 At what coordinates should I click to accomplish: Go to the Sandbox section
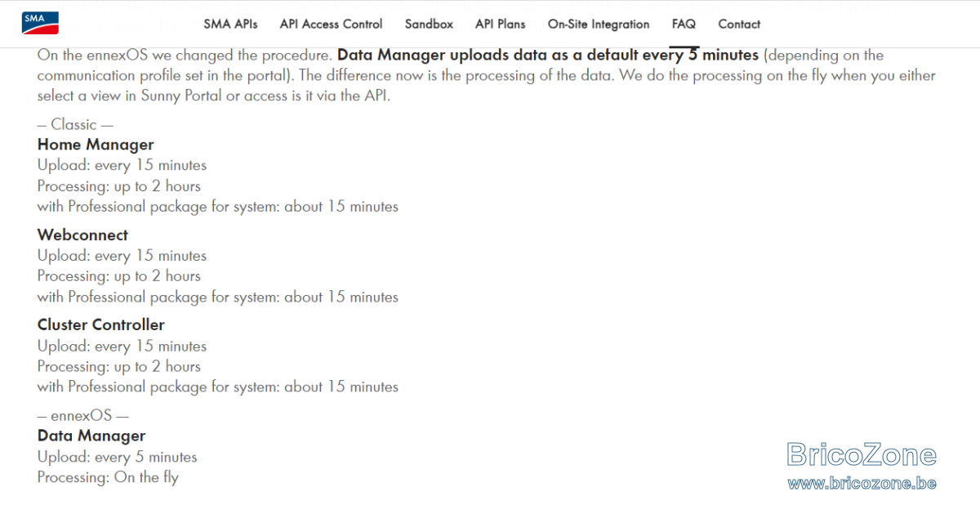click(429, 25)
